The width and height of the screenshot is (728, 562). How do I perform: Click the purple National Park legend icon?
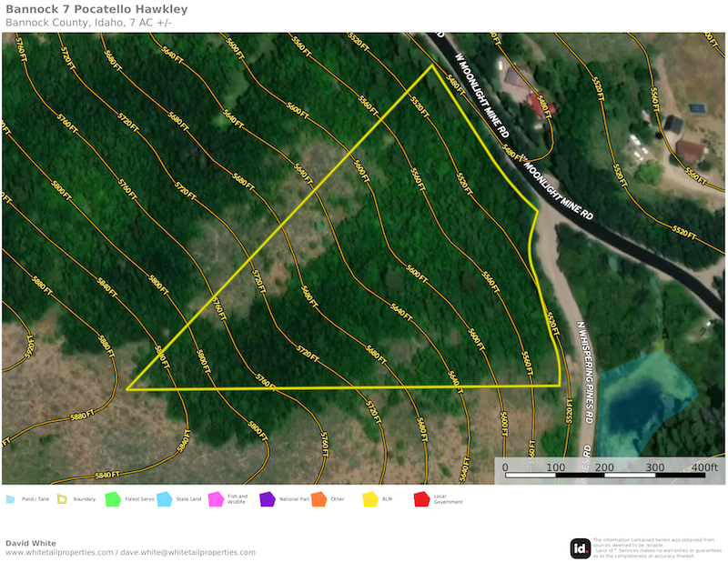pos(267,499)
